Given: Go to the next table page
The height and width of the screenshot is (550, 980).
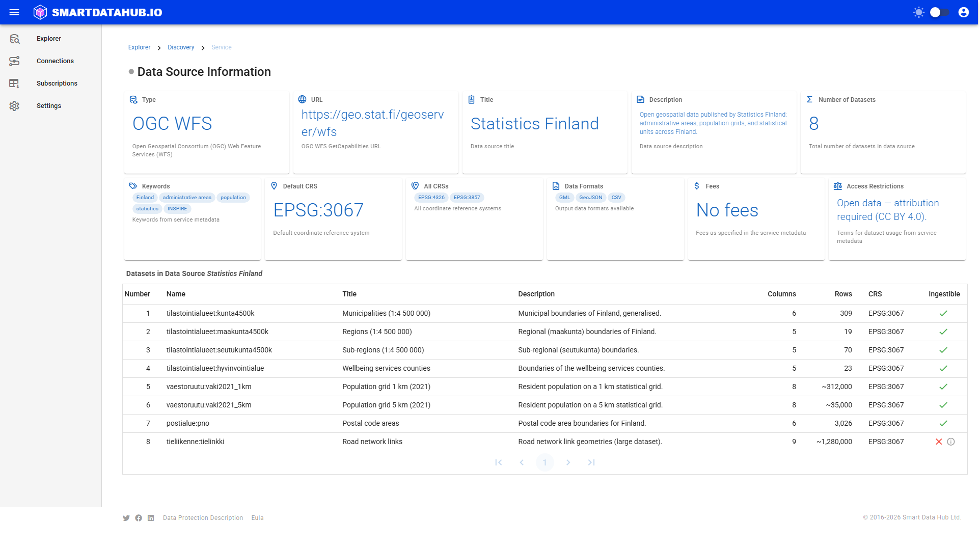Looking at the screenshot, I should tap(568, 462).
